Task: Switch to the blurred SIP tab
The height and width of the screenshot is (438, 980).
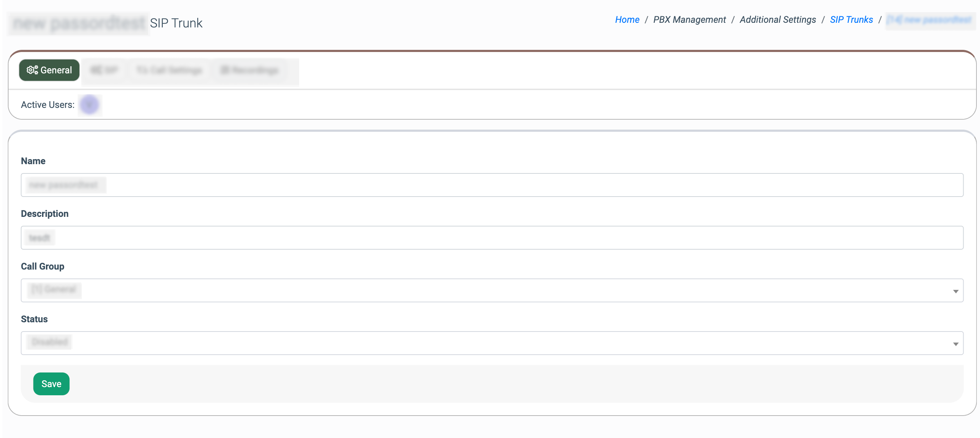Action: click(104, 70)
